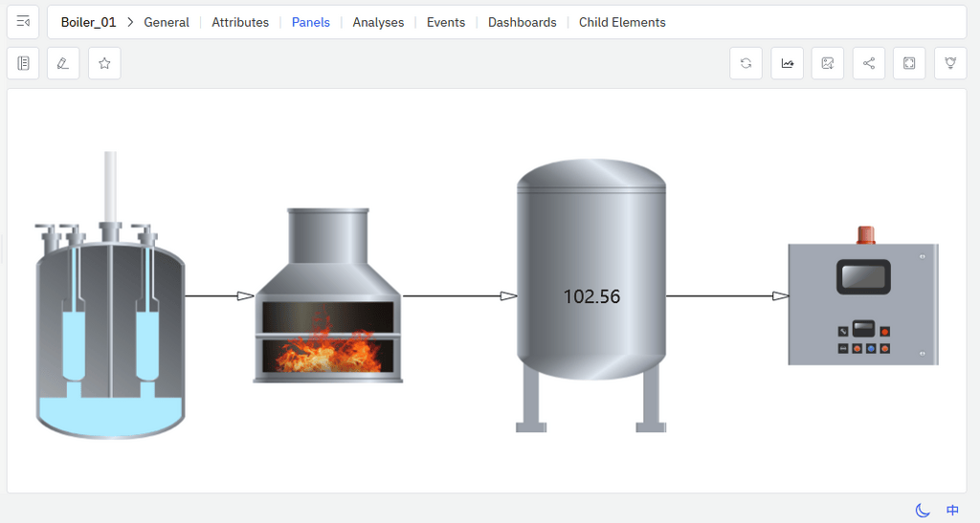This screenshot has width=980, height=523.
Task: Click the tank value 102.56
Action: pos(591,296)
